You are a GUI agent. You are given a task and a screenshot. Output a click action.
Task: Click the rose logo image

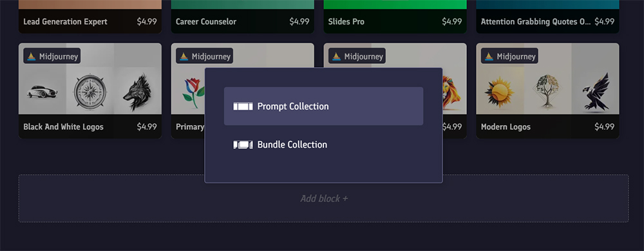194,92
